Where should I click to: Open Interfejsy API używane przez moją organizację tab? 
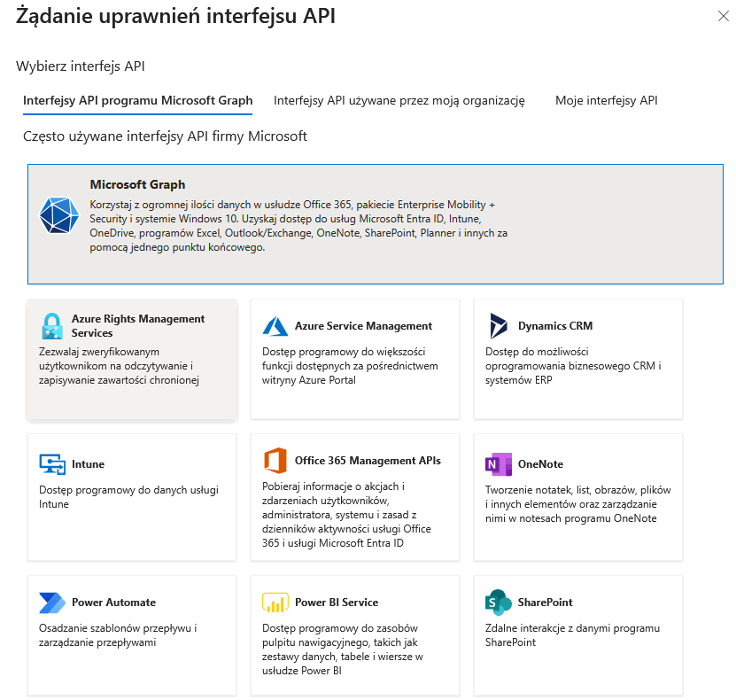(399, 101)
